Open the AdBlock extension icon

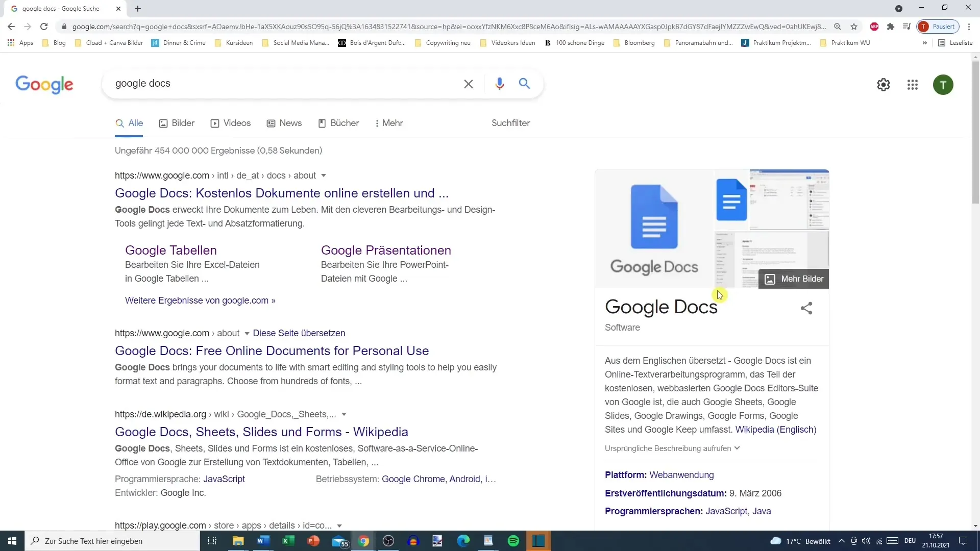(x=874, y=27)
